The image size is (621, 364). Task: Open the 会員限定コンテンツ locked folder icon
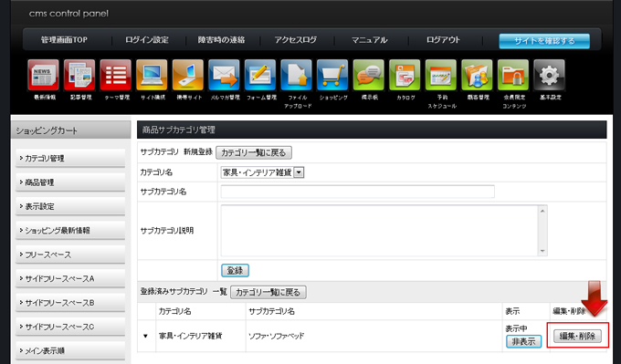click(513, 75)
